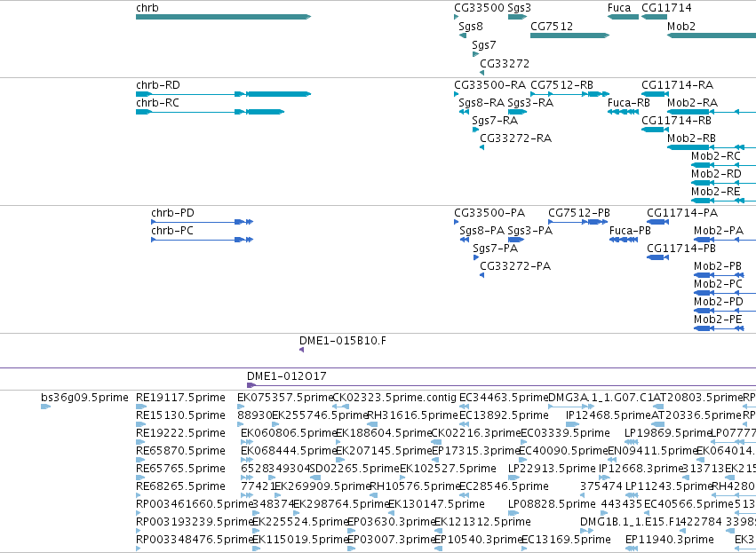Click the CG11714-RB transcript bar

point(655,130)
